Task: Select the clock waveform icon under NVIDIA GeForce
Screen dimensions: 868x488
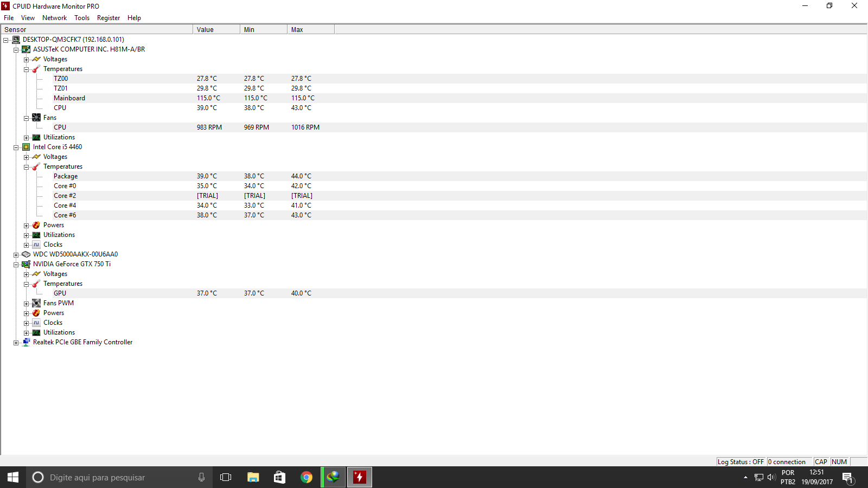Action: click(x=36, y=323)
